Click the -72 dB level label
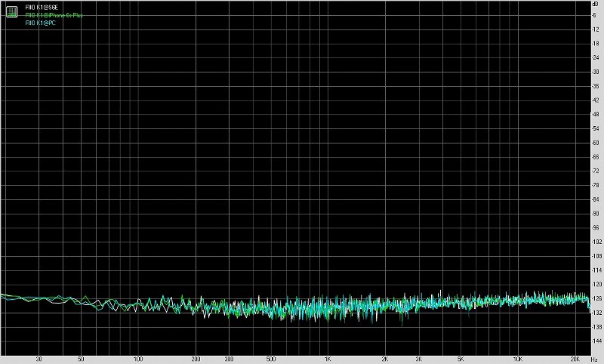 pos(596,171)
